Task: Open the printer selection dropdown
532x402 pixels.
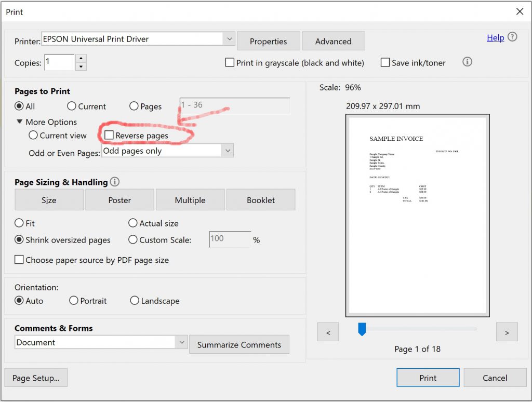Action: pos(230,39)
